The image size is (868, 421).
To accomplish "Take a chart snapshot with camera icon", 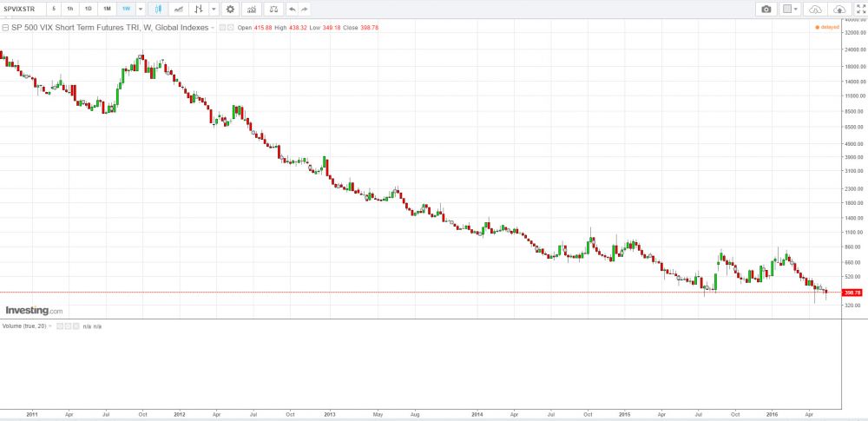I will 766,9.
